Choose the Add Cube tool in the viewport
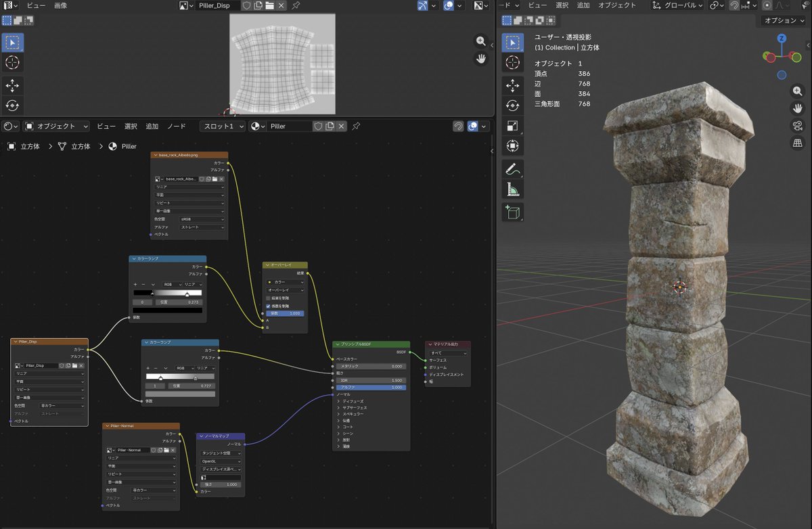This screenshot has width=812, height=529. click(513, 212)
